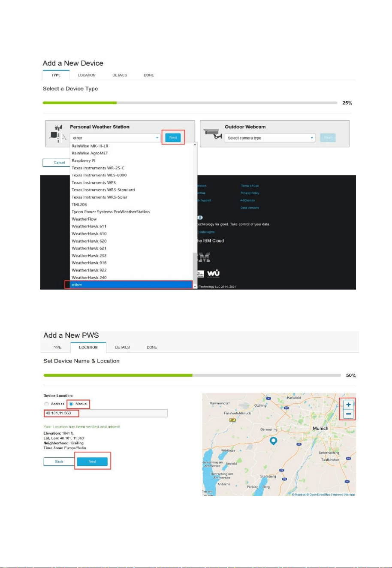Click the Starnberg label on the map
Image resolution: width=392 pixels, height=568 pixels.
click(268, 476)
